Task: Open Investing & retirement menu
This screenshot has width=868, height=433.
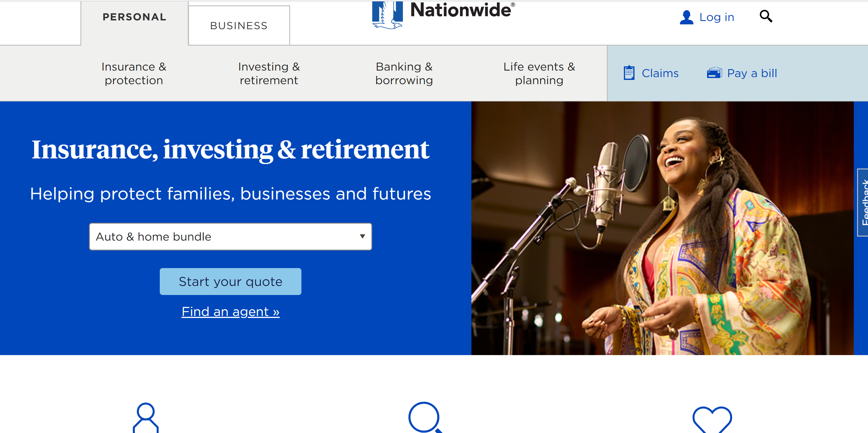Action: point(269,73)
